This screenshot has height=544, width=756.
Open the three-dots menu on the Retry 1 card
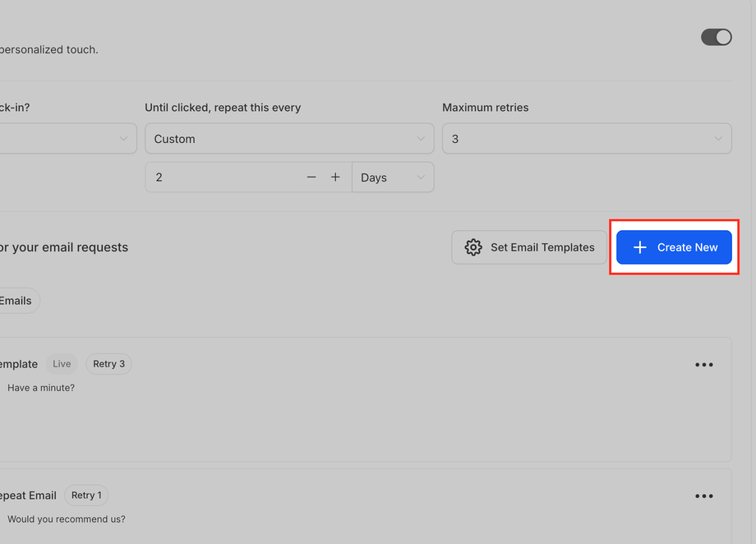(704, 496)
